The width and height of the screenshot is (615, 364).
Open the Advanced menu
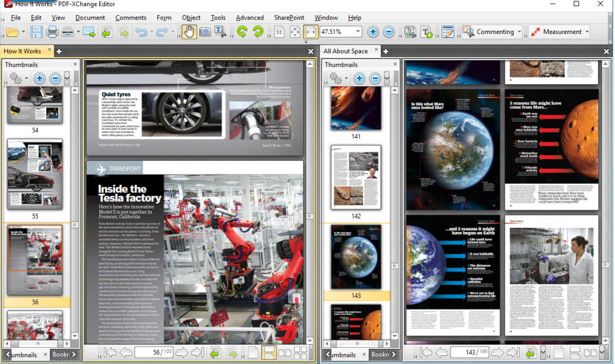tap(250, 18)
